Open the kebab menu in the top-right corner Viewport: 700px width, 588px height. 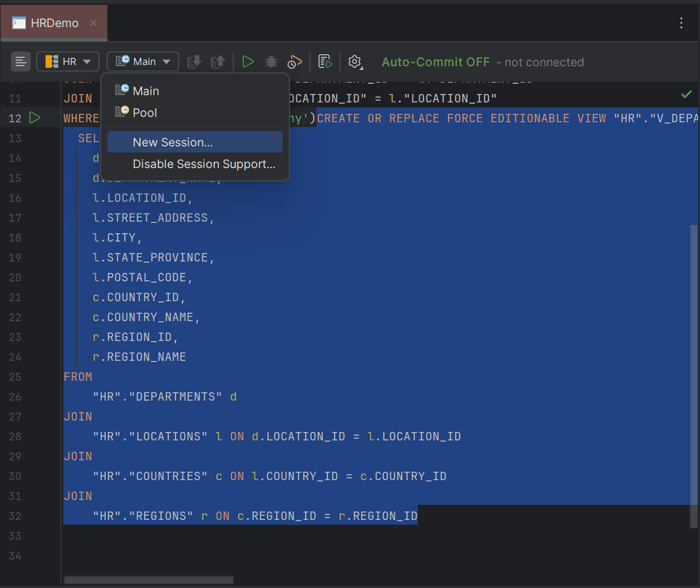[681, 22]
